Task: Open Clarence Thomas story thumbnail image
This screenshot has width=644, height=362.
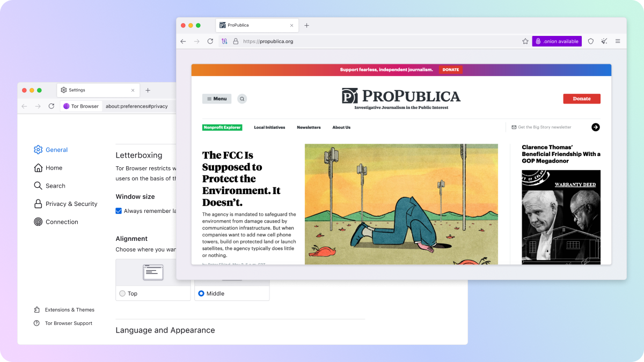Action: pyautogui.click(x=561, y=217)
